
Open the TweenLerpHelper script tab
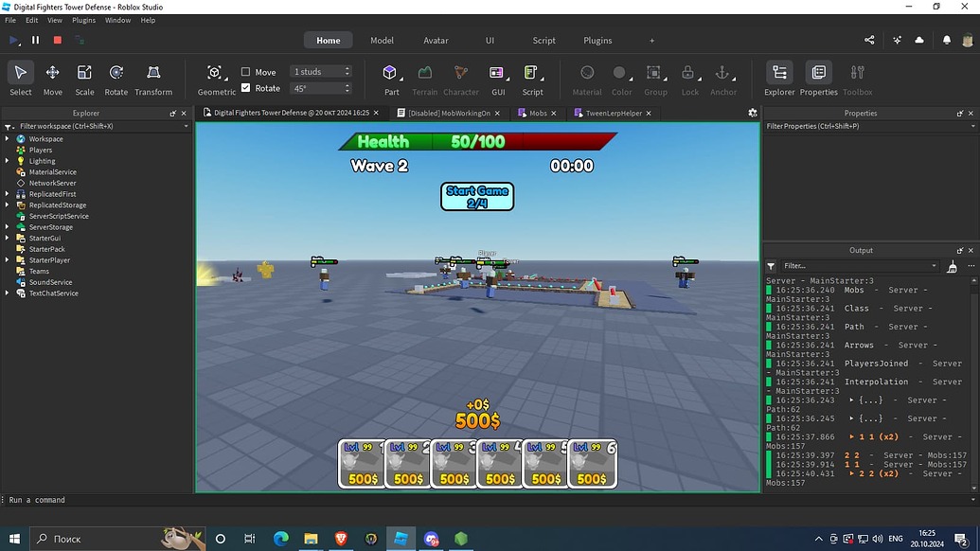(613, 113)
